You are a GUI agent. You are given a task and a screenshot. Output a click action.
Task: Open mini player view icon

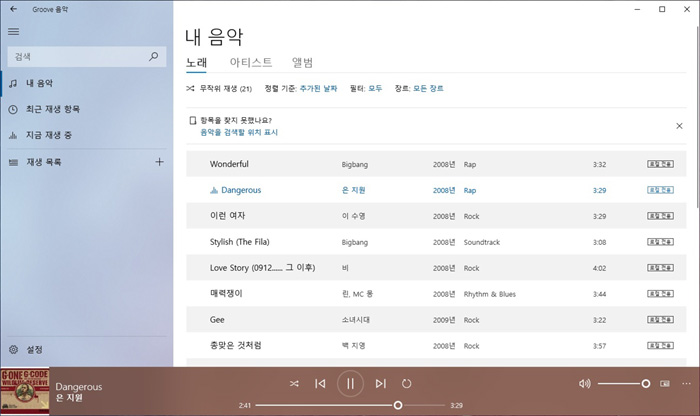tap(665, 383)
